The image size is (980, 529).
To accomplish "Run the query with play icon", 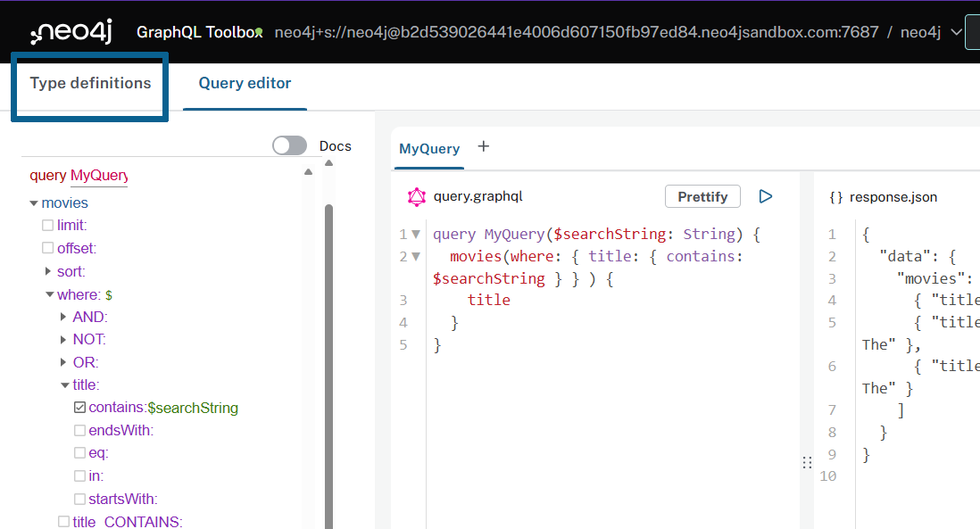I will tap(765, 197).
